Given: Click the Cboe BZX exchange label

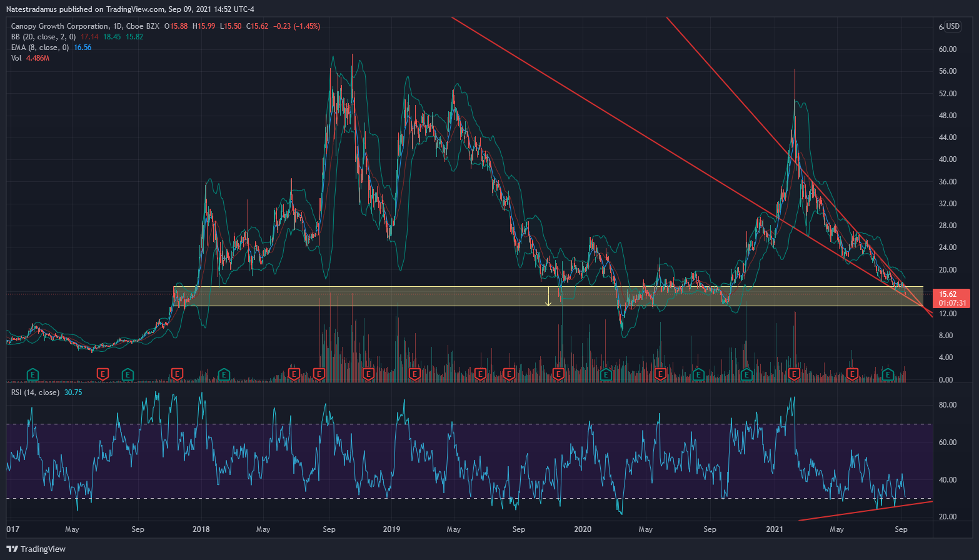Looking at the screenshot, I should click(143, 26).
